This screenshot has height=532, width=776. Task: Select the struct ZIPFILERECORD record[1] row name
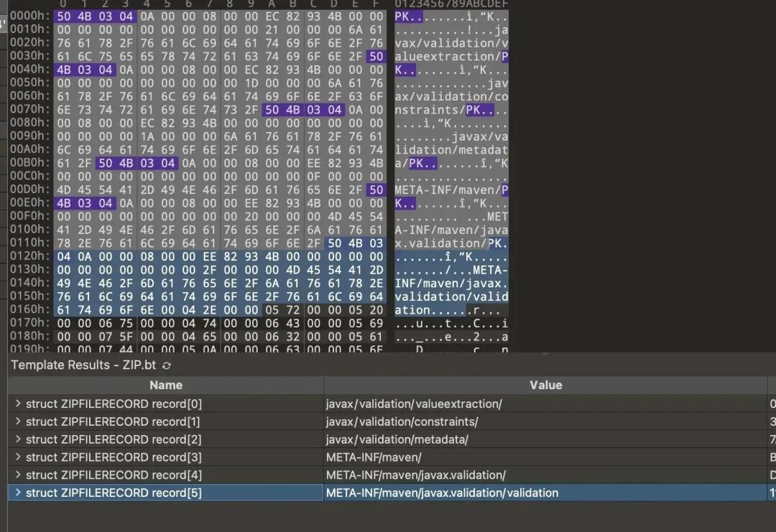coord(113,421)
